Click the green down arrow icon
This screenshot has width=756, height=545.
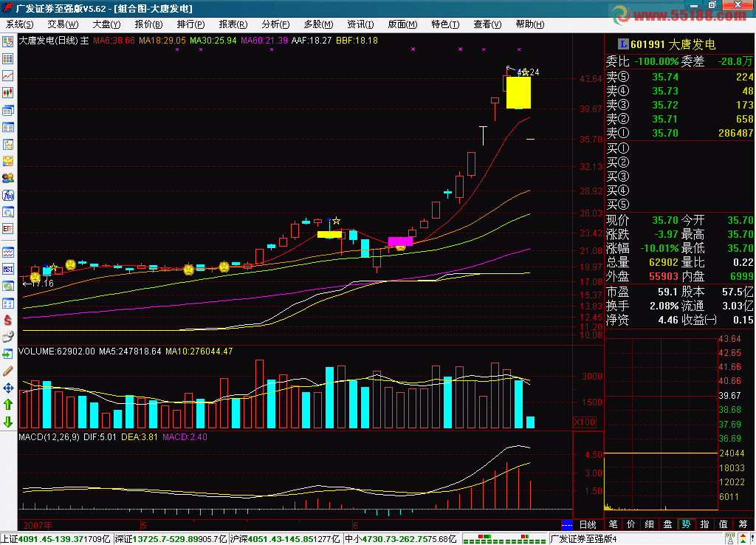[x=7, y=422]
